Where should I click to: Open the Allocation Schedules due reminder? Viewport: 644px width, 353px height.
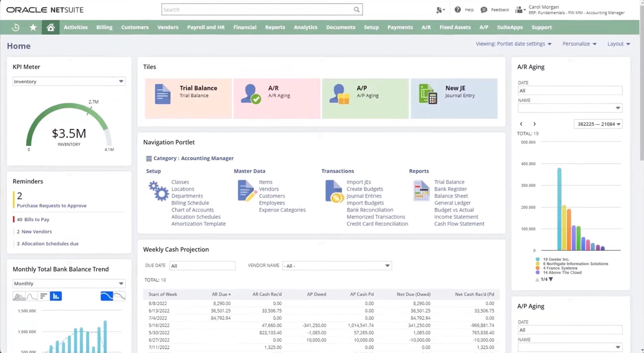(x=47, y=244)
